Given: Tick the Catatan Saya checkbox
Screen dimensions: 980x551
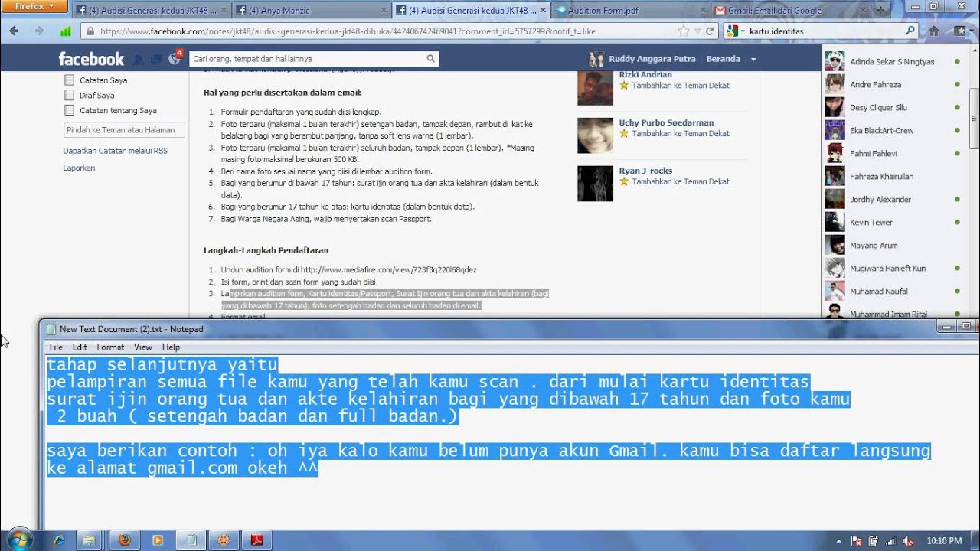Looking at the screenshot, I should click(70, 80).
